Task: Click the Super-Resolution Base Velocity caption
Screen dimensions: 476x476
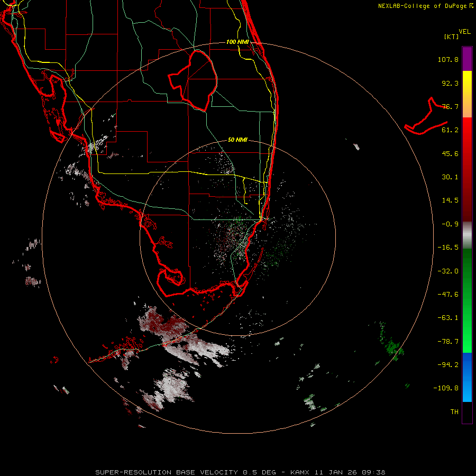Action: [x=240, y=472]
